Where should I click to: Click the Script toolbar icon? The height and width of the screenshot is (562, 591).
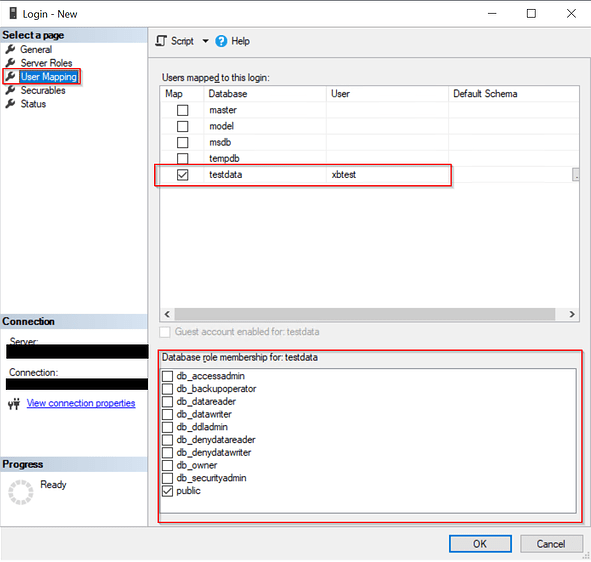[x=161, y=41]
